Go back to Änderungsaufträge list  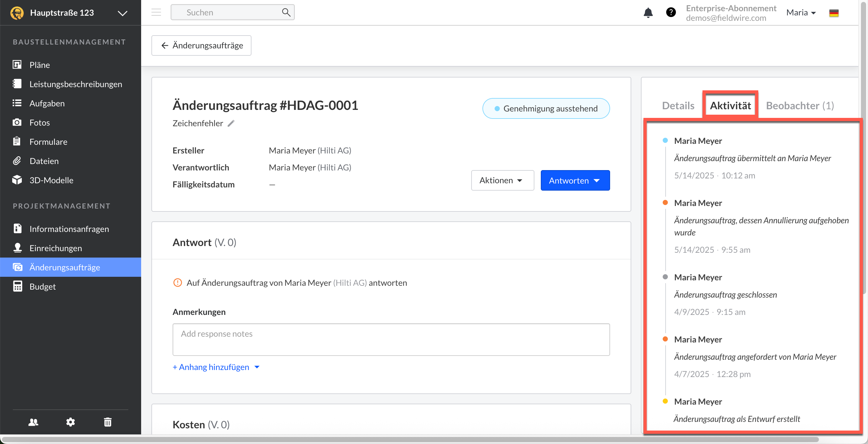201,45
